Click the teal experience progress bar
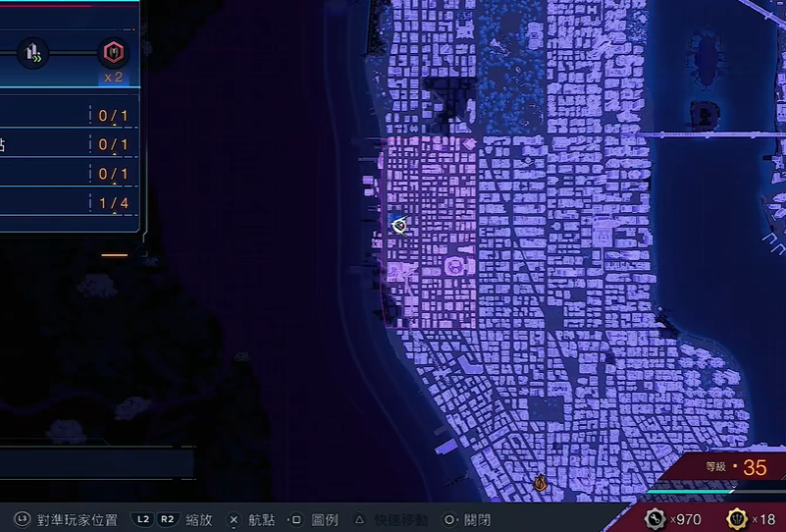Viewport: 786px width, 532px height. point(690,492)
